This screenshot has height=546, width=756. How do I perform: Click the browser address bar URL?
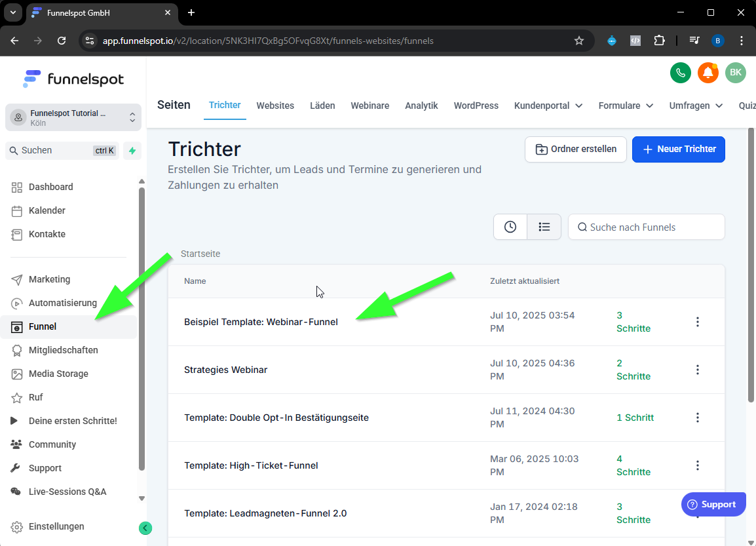(267, 41)
